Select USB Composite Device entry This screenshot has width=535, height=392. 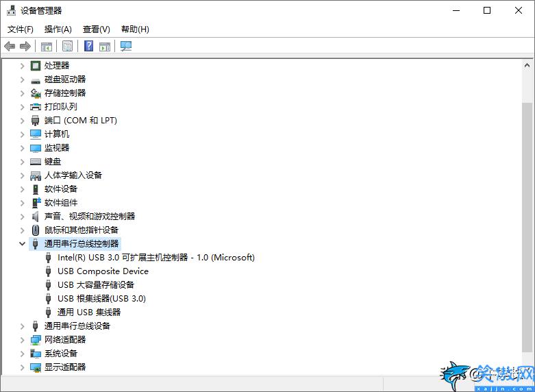coord(103,271)
